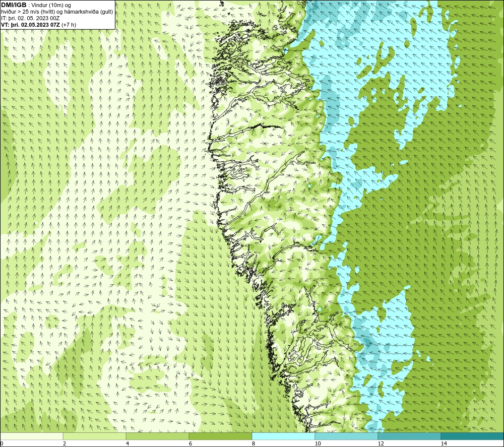Click the 2-4 m/s light green swatch
Viewport: 504px width, 447px height.
point(95,436)
